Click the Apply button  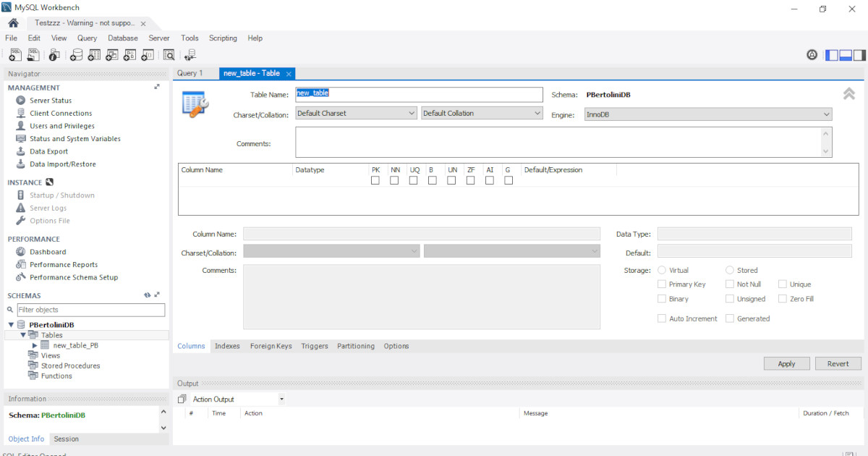pyautogui.click(x=786, y=363)
